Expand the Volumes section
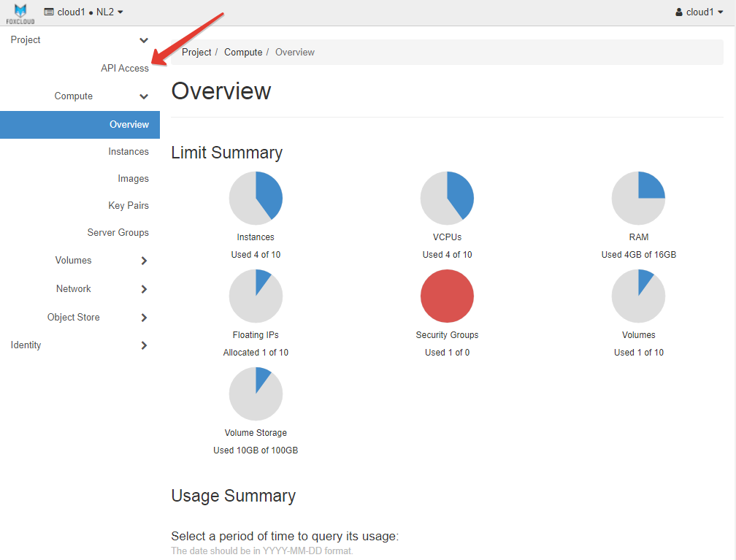This screenshot has height=560, width=736. point(144,261)
